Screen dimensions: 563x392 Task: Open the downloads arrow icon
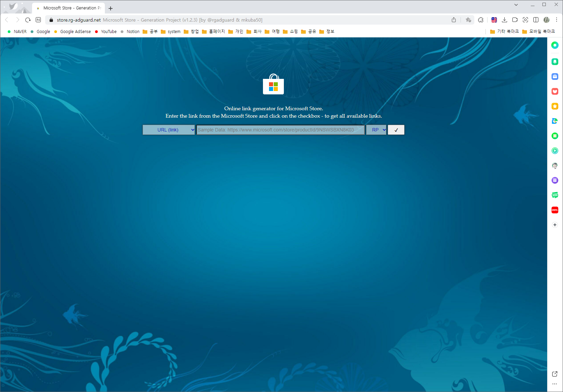[x=504, y=20]
